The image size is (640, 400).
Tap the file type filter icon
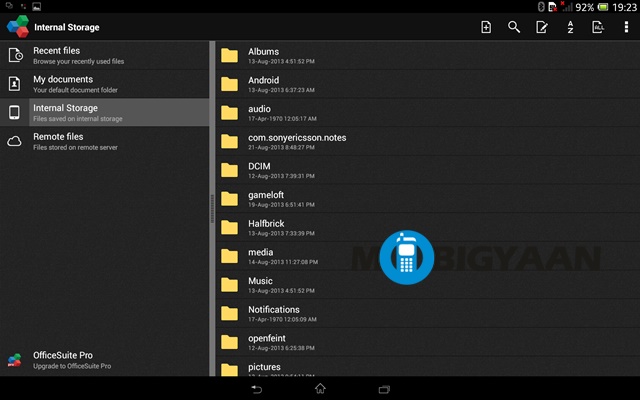coord(598,27)
